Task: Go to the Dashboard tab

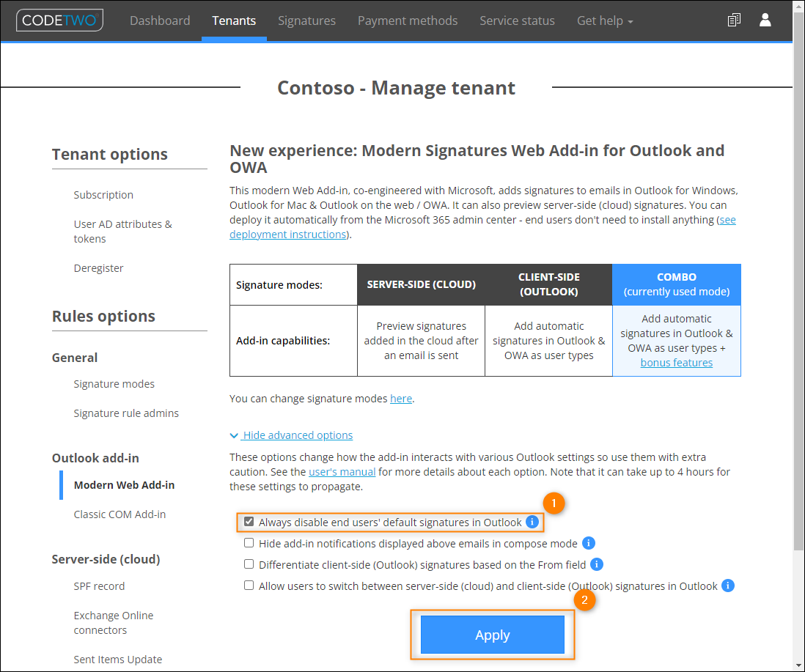Action: (160, 21)
